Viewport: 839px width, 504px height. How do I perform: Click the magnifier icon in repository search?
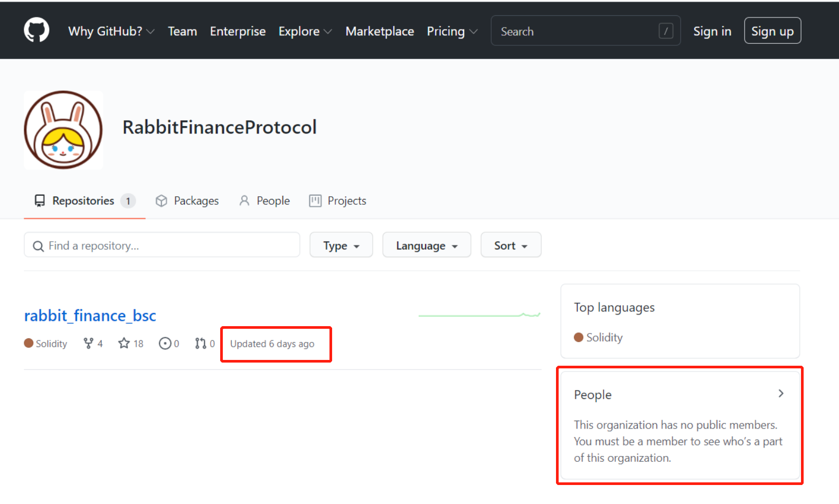point(38,246)
